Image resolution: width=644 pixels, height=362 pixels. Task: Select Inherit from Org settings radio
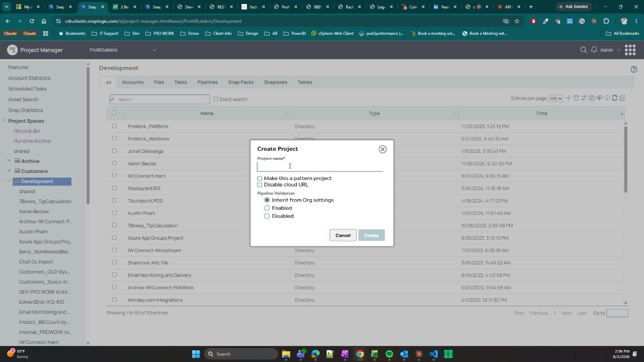pyautogui.click(x=267, y=200)
